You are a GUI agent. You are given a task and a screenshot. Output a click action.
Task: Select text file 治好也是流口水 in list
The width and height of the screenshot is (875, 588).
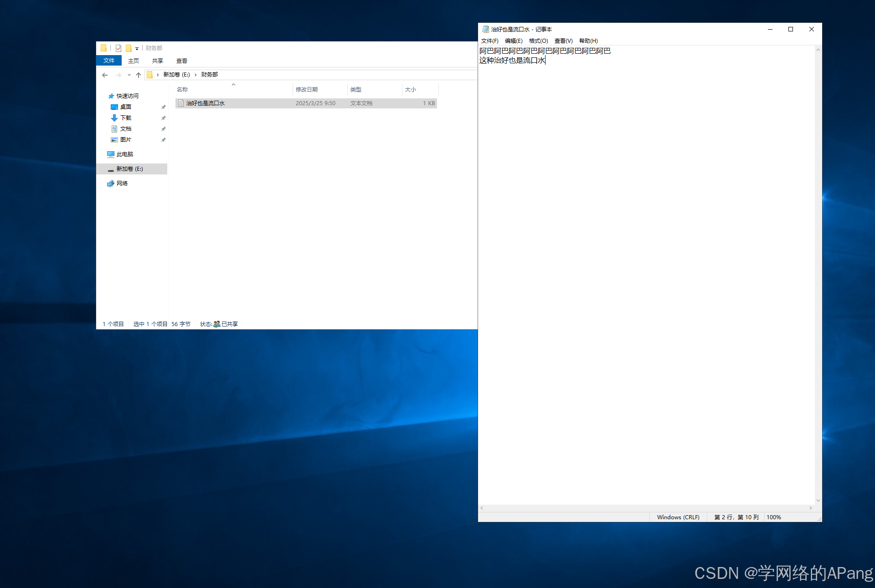point(205,103)
